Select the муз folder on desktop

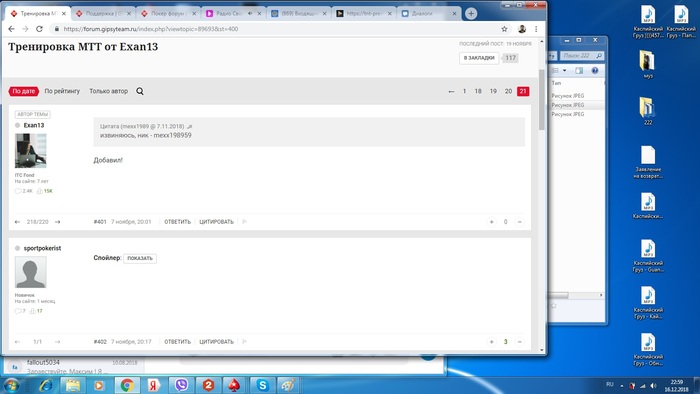pos(648,65)
